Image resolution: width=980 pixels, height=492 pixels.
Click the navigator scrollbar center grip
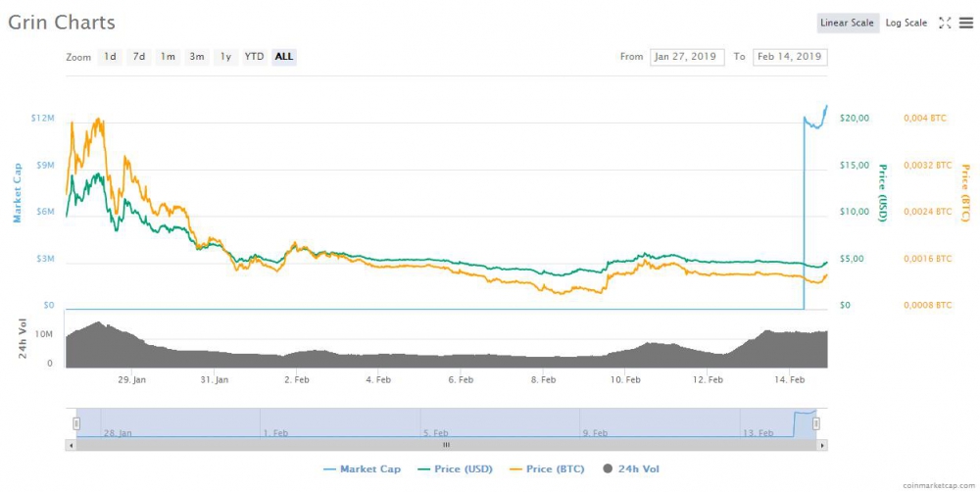[446, 445]
